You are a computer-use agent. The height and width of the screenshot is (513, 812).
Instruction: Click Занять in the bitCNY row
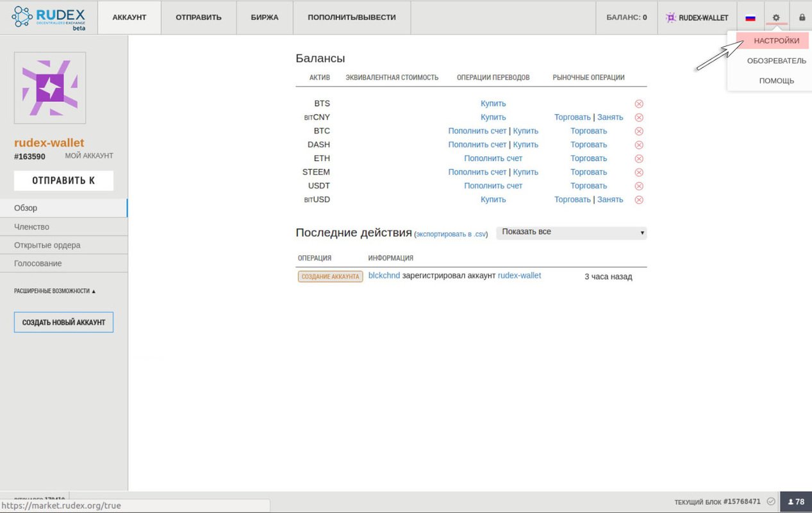[610, 117]
